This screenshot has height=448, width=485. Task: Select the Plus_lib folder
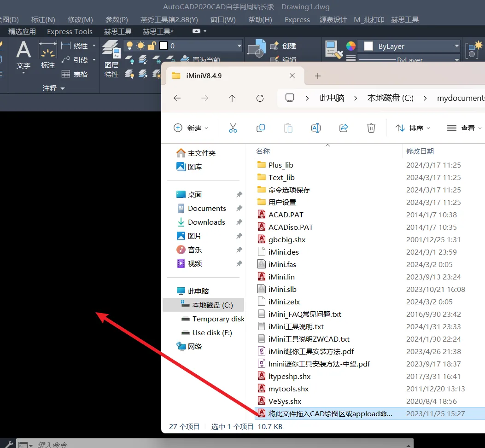280,165
